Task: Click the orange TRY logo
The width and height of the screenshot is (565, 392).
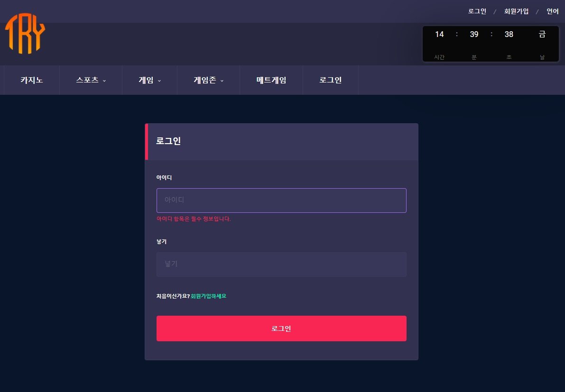Action: (25, 33)
